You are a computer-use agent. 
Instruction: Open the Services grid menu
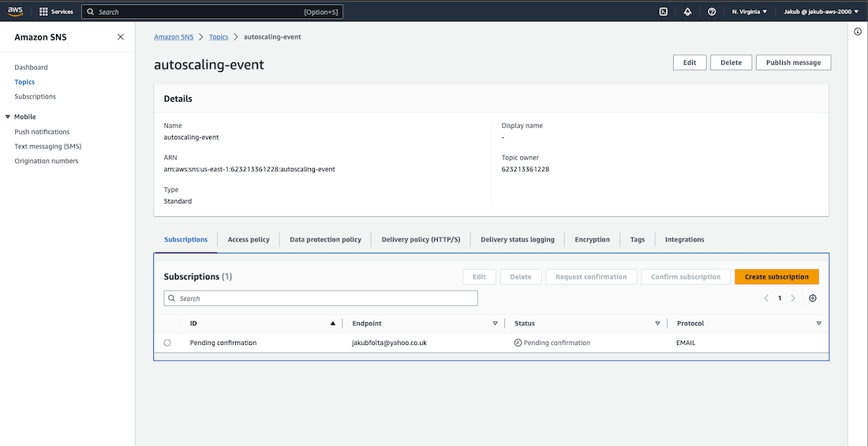[44, 12]
